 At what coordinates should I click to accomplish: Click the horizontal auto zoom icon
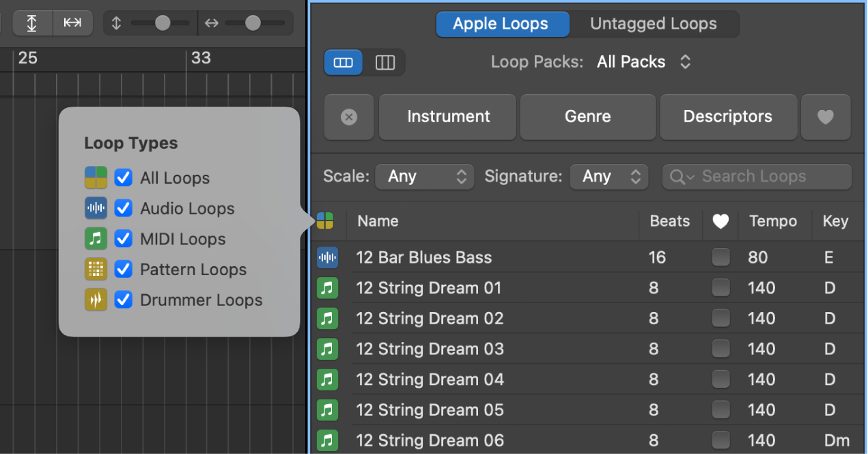pos(72,23)
